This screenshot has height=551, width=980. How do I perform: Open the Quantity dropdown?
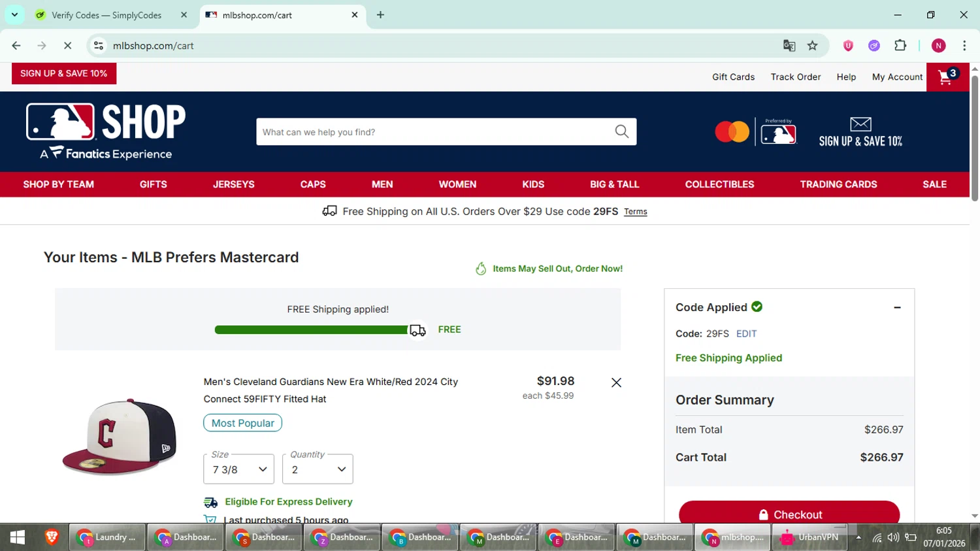pos(318,469)
